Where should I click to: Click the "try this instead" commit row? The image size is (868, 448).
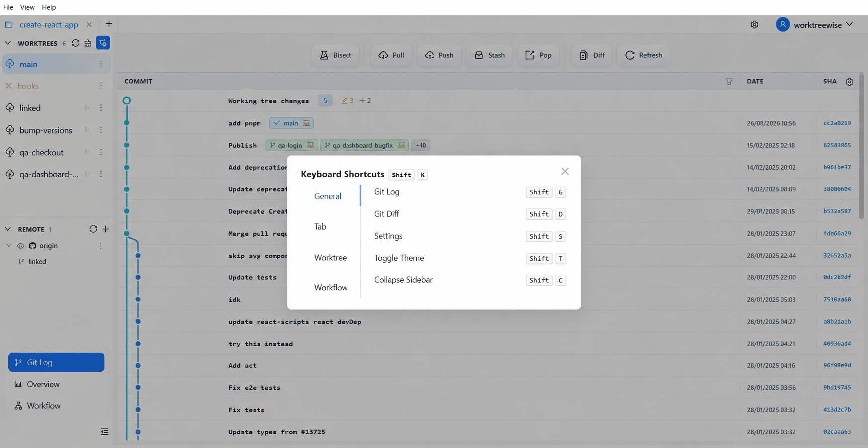[x=487, y=344]
